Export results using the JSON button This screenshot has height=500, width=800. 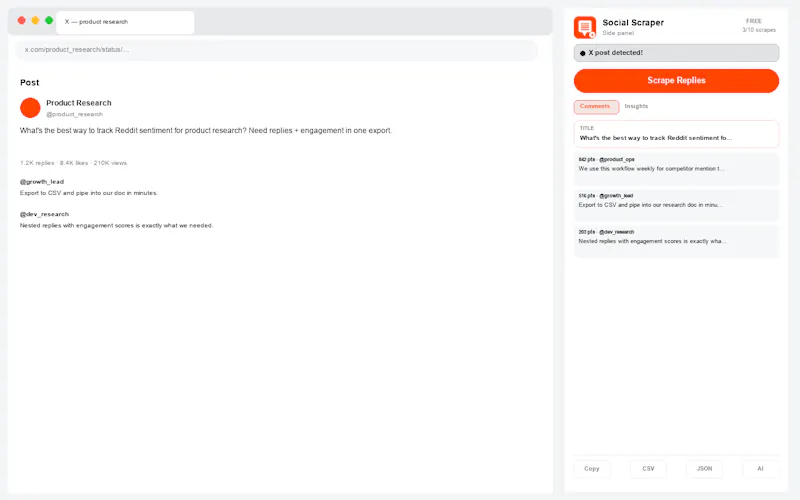pos(704,468)
